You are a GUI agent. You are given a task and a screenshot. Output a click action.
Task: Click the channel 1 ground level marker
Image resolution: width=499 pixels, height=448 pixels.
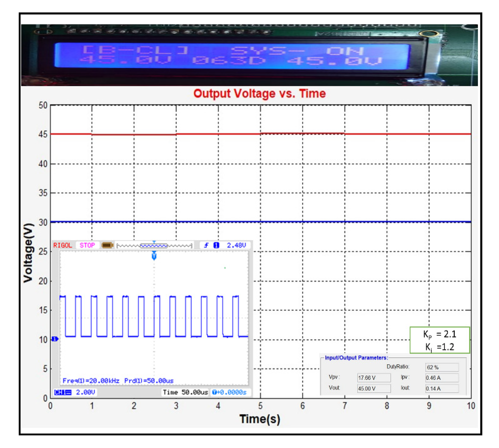(x=55, y=339)
